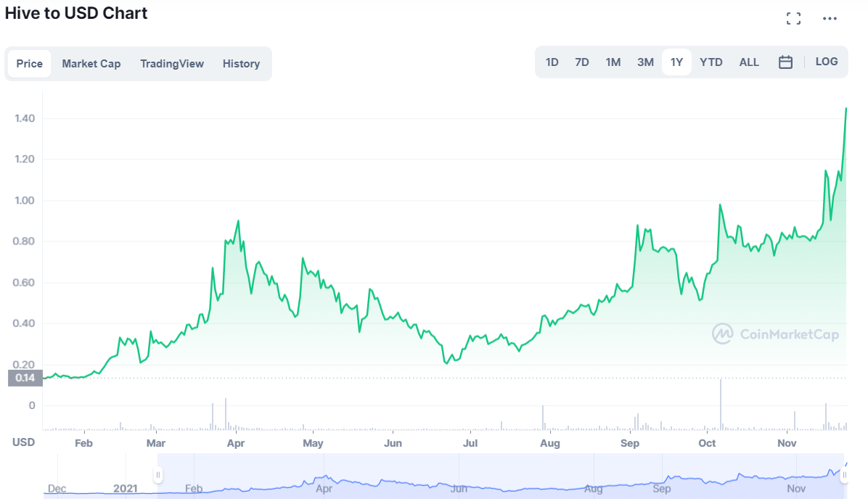The image size is (868, 504).
Task: Select the ALL time range
Action: point(749,62)
